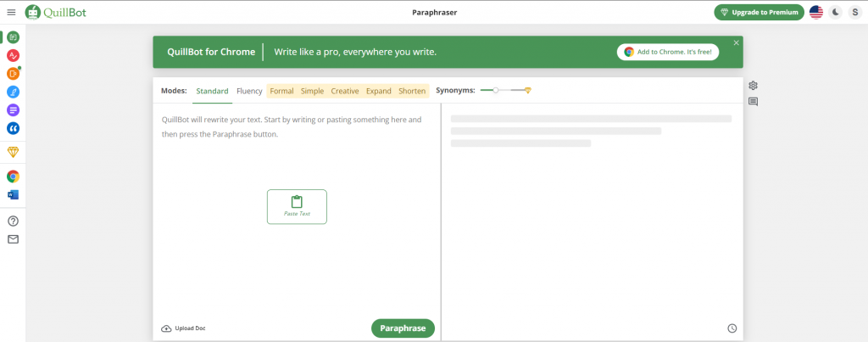
Task: Click the yellow Premium diamond in the sidebar
Action: coord(13,152)
